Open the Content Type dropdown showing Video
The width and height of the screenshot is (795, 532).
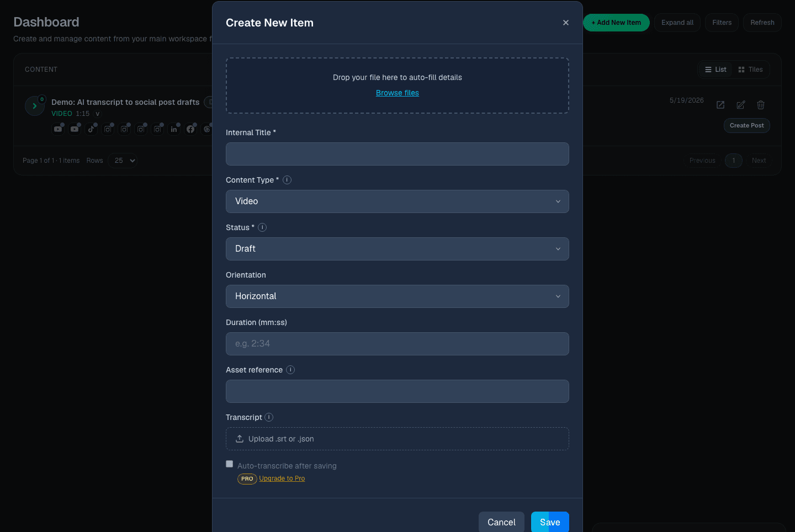[x=397, y=201]
